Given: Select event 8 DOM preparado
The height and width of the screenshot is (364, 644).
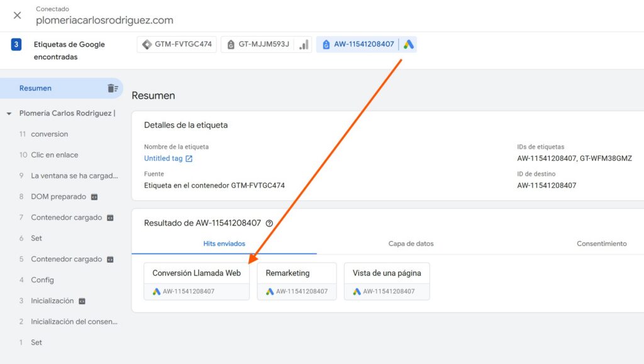Looking at the screenshot, I should tap(58, 196).
